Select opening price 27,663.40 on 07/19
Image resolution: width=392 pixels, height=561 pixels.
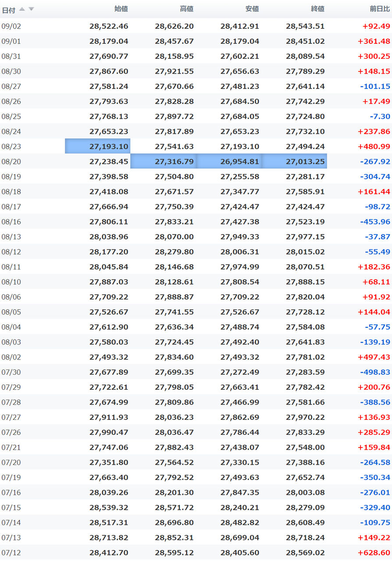click(x=109, y=478)
